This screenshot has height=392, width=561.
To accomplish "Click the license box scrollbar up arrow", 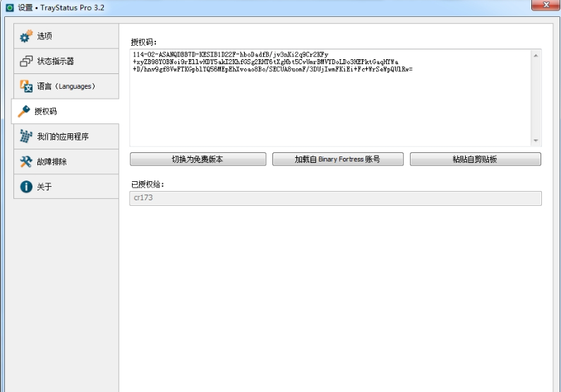I will [x=536, y=56].
